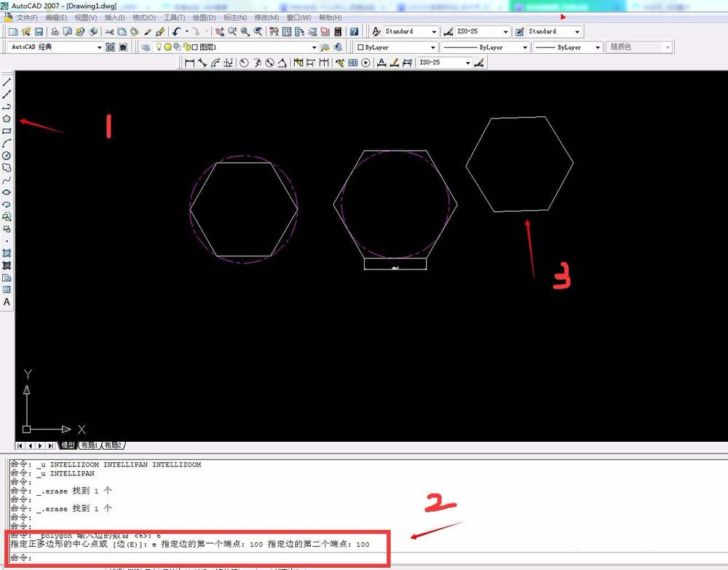This screenshot has height=570, width=728.
Task: Select the Spline drawing tool
Action: tap(7, 180)
